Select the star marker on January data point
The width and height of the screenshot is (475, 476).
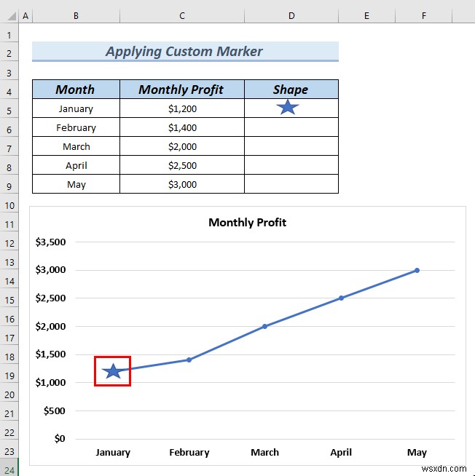click(x=113, y=370)
